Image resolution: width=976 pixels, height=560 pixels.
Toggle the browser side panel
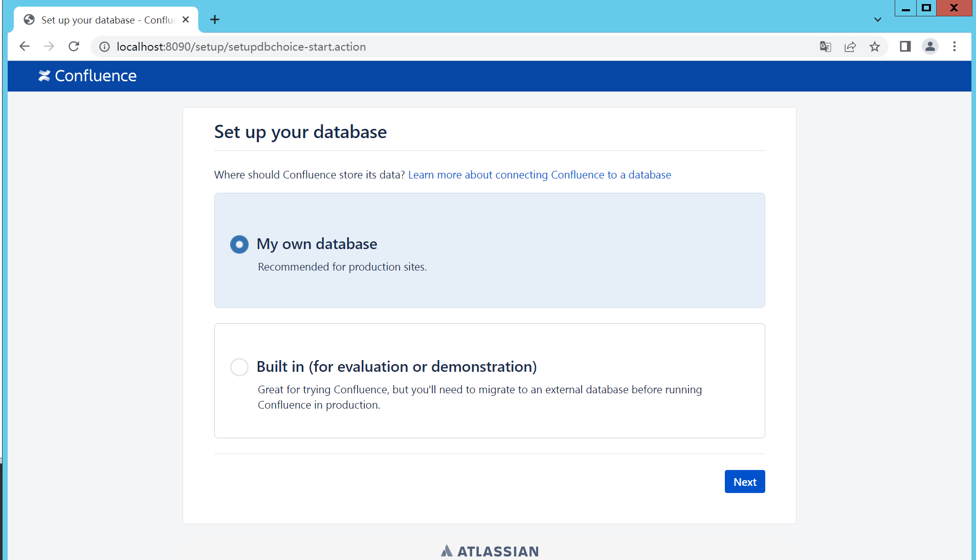tap(905, 47)
